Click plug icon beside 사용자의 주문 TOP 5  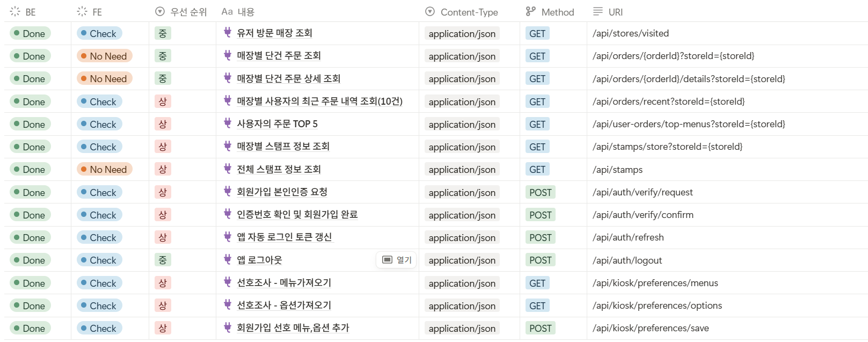(228, 123)
